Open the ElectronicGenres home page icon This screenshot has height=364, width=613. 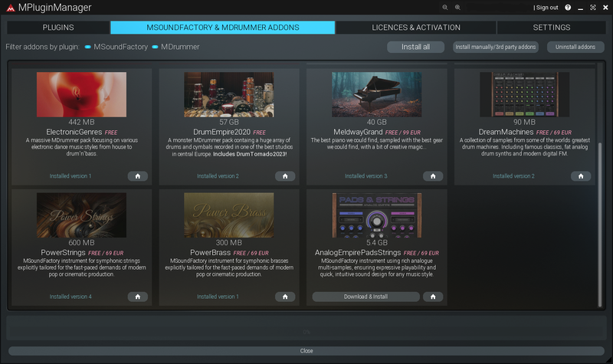[x=138, y=176]
